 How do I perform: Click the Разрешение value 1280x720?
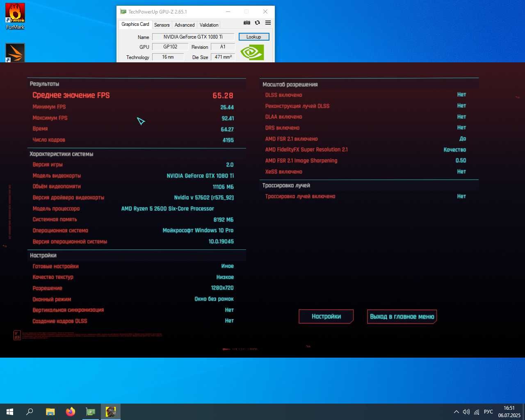222,288
